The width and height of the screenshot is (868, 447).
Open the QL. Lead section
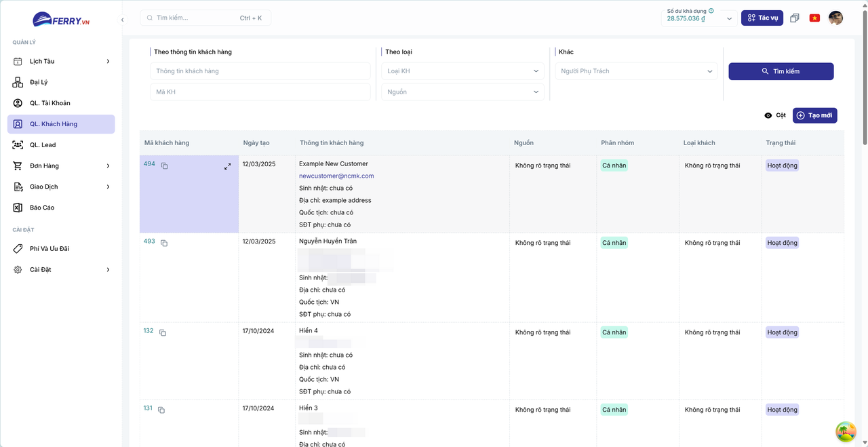pyautogui.click(x=61, y=145)
